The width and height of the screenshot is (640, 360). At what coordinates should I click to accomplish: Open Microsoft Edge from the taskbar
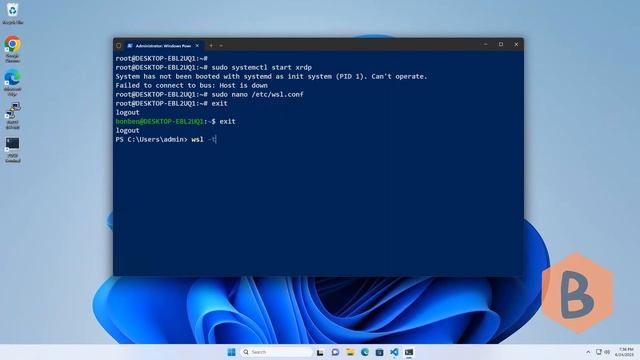tap(364, 352)
